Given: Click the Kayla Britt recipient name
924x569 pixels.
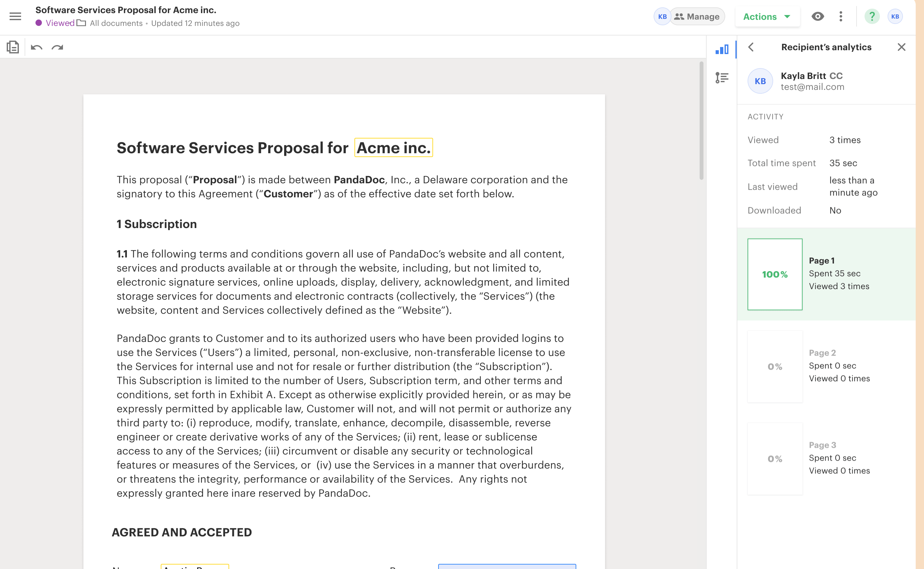Looking at the screenshot, I should (803, 75).
